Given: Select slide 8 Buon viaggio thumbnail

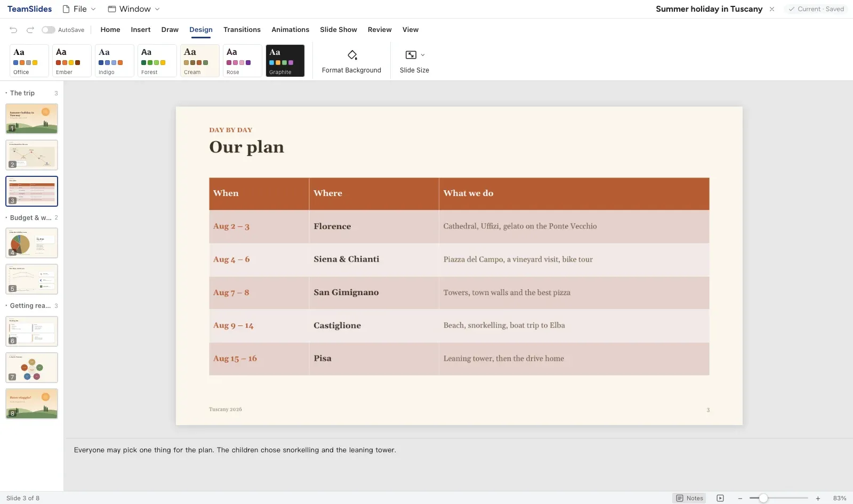Looking at the screenshot, I should tap(31, 404).
